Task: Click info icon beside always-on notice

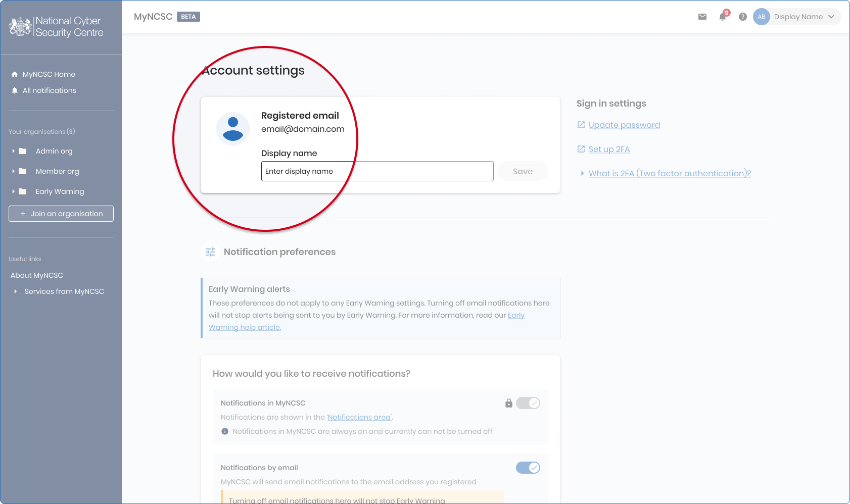Action: click(x=225, y=431)
